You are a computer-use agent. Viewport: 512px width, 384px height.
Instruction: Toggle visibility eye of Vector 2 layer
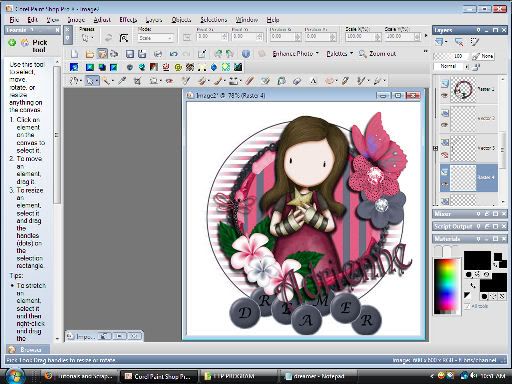click(x=444, y=125)
